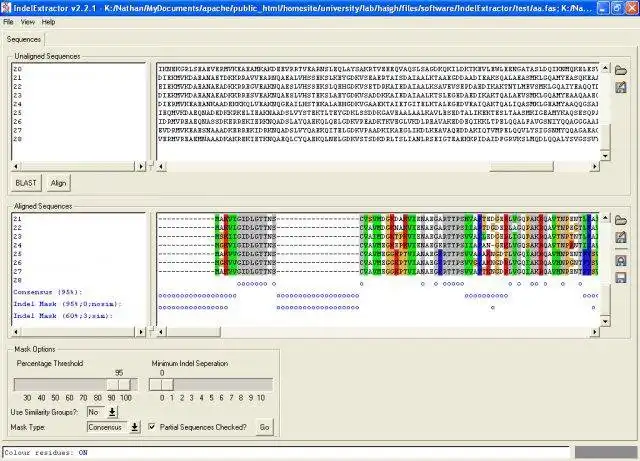Right arrow of Aligned names list scrollbar
This screenshot has width=640, height=461.
141,332
